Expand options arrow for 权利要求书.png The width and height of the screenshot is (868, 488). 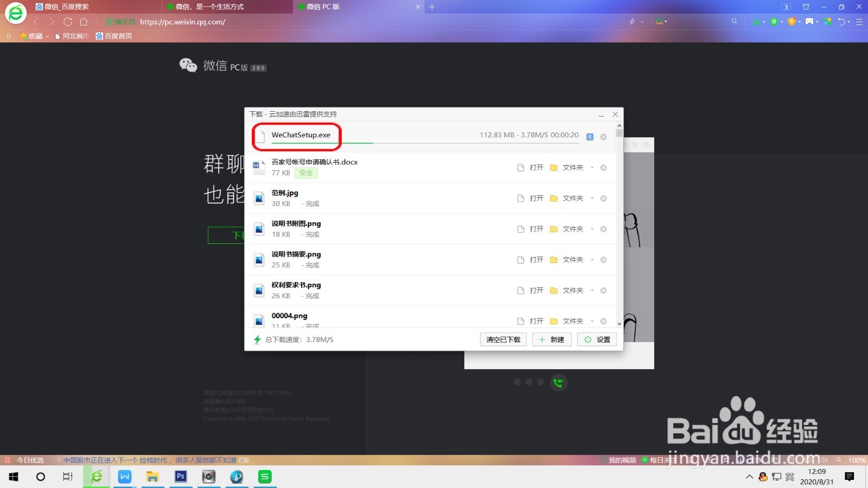pos(592,291)
